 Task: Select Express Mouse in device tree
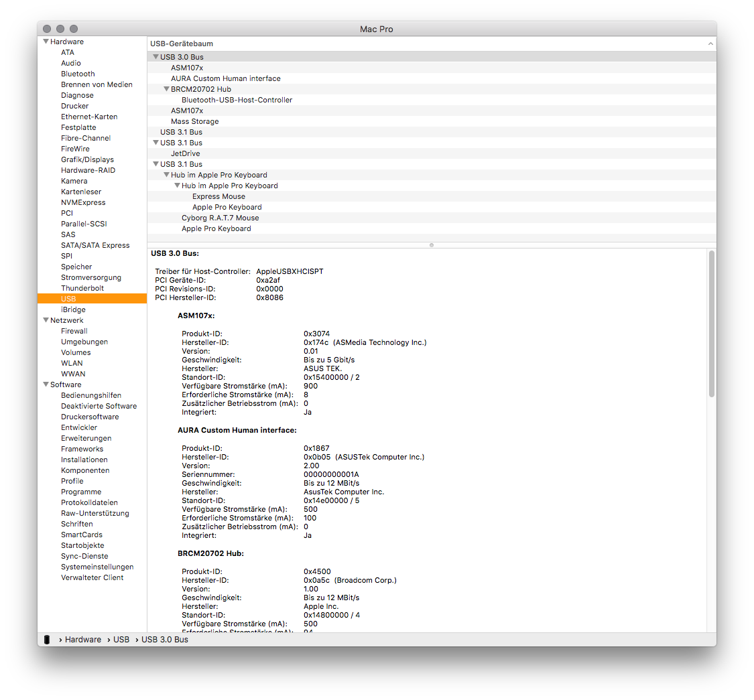[x=218, y=196]
